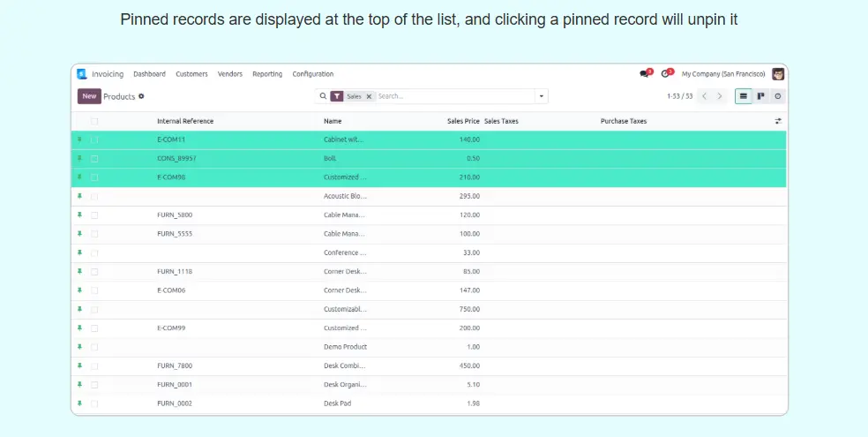Open the Customers menu
Image resolution: width=868 pixels, height=437 pixels.
click(x=191, y=74)
